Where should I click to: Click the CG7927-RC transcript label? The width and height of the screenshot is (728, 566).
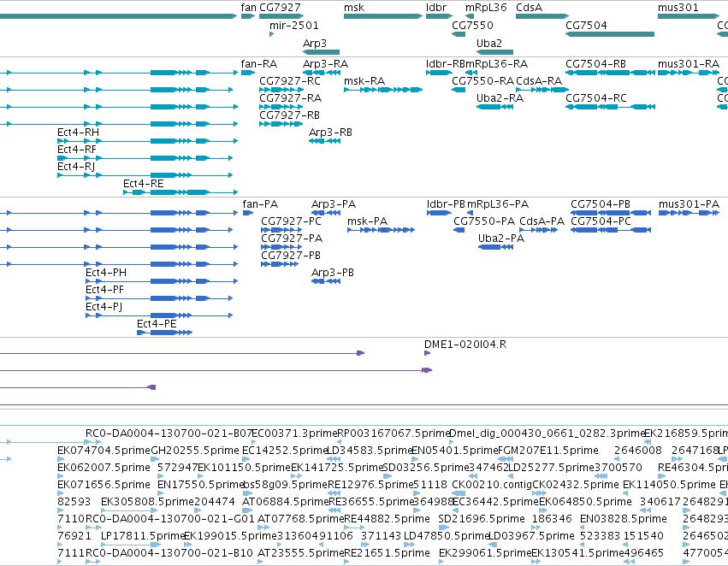[290, 80]
